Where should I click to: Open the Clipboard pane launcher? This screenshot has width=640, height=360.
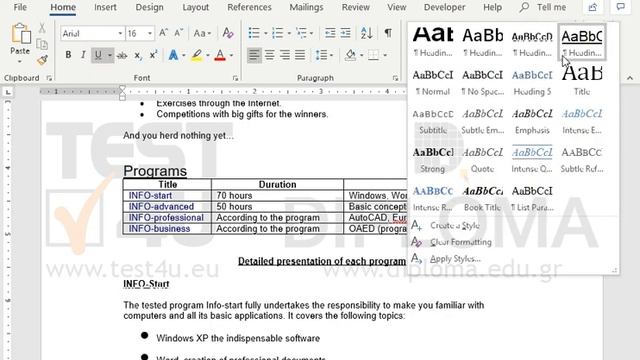coord(49,78)
